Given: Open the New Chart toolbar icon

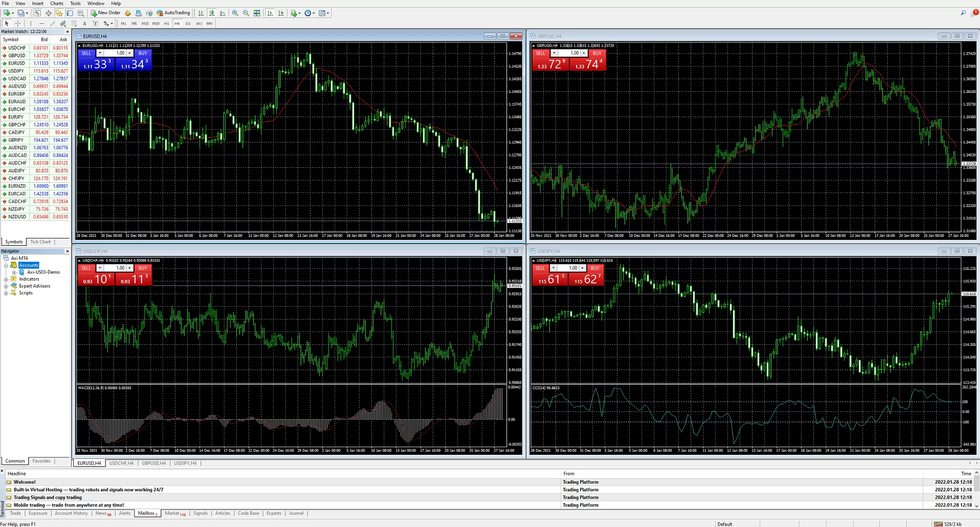Looking at the screenshot, I should 7,13.
